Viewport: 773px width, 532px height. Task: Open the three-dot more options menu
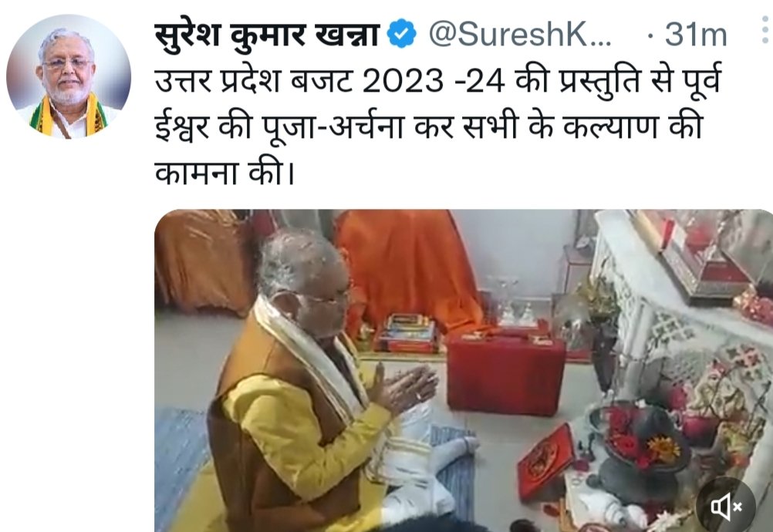765,29
